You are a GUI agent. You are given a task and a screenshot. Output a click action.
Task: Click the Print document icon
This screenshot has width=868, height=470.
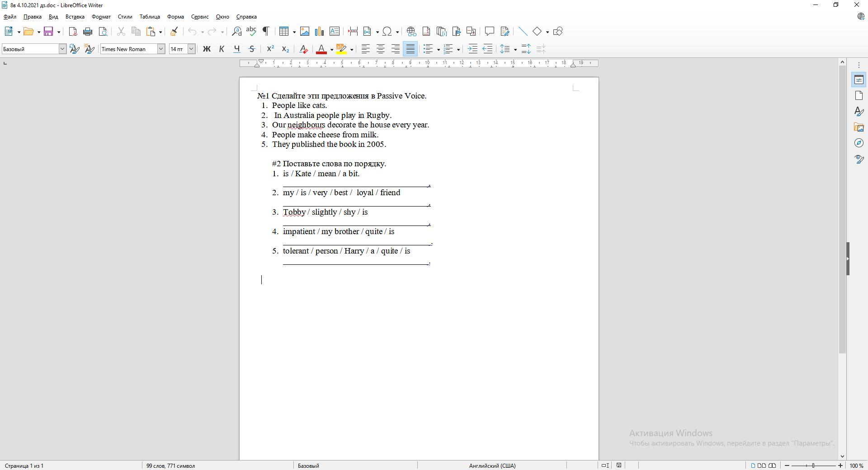coord(88,31)
